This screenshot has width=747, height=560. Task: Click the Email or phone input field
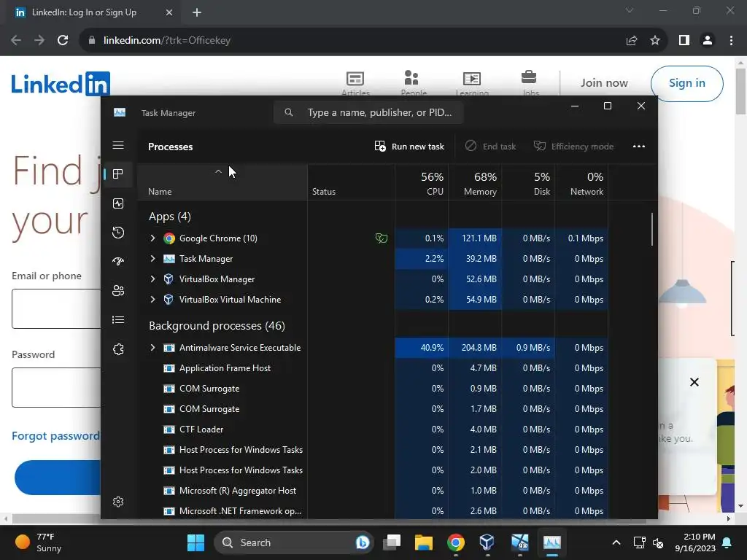[x=56, y=308]
